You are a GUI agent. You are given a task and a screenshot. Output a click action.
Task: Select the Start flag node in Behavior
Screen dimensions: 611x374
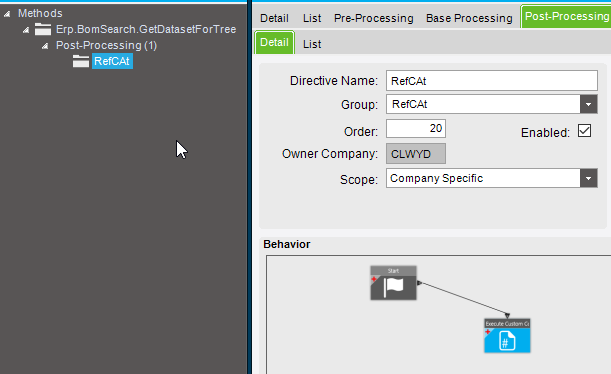click(393, 283)
